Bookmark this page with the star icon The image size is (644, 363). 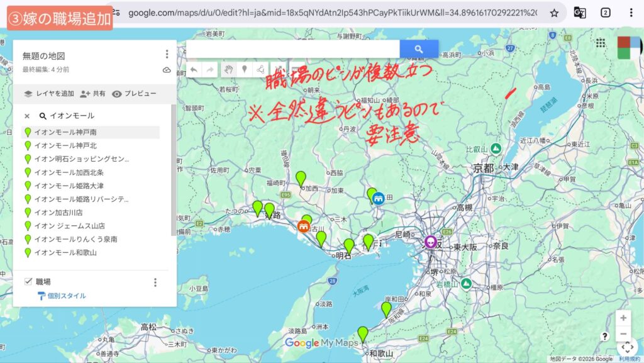tap(554, 13)
